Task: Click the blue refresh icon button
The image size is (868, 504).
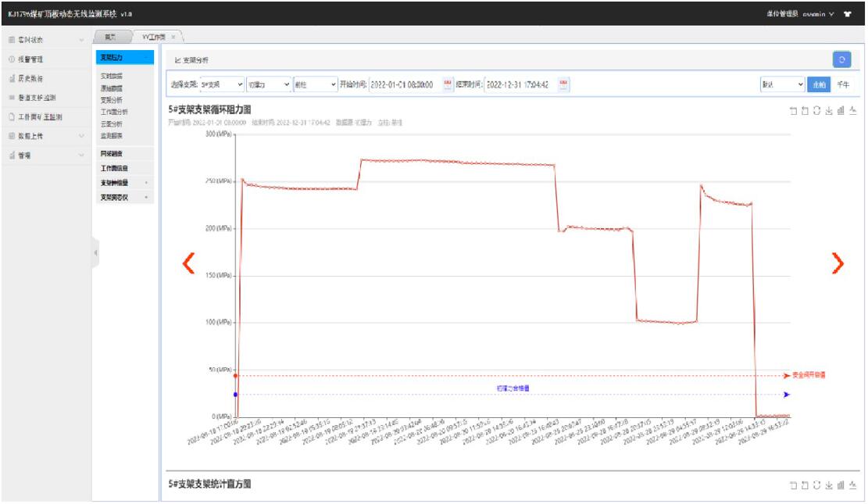Action: click(841, 59)
